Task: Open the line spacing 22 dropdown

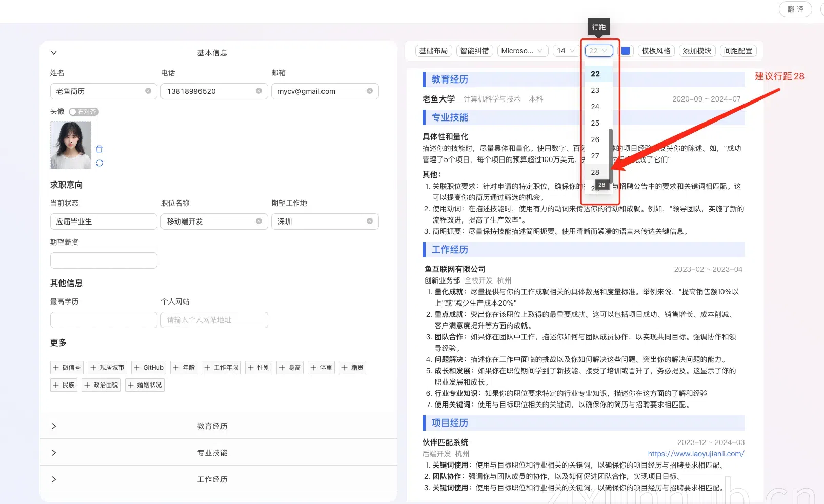Action: point(598,51)
